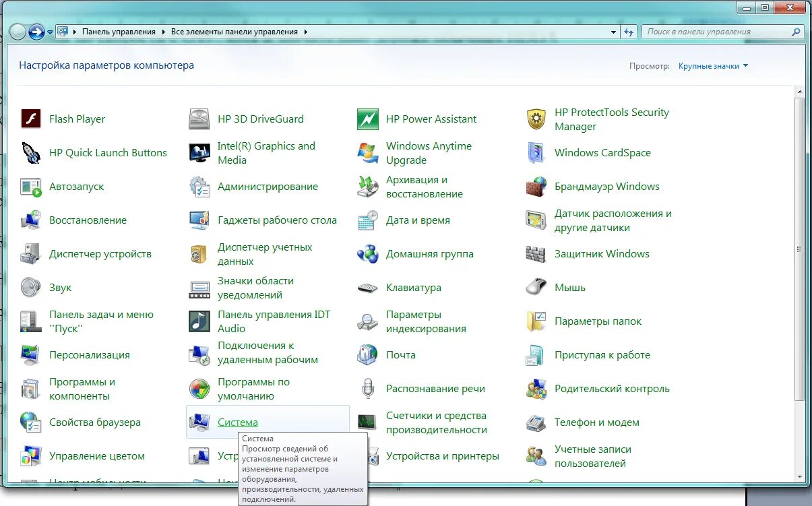The width and height of the screenshot is (812, 506).
Task: Open Счетчики и средства производительности link
Action: pos(437,422)
